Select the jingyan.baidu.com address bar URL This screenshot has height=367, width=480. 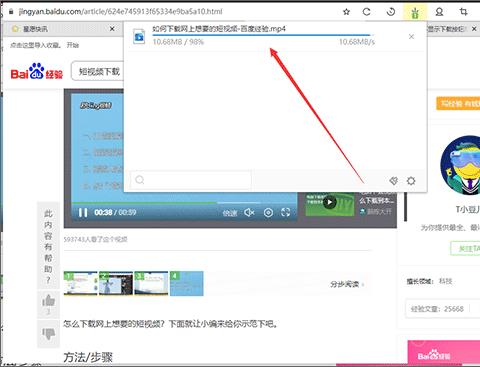tap(120, 12)
